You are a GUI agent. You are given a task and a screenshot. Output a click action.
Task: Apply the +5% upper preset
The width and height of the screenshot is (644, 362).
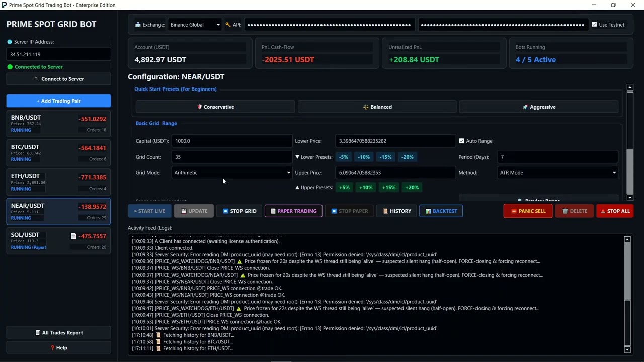[x=344, y=187]
